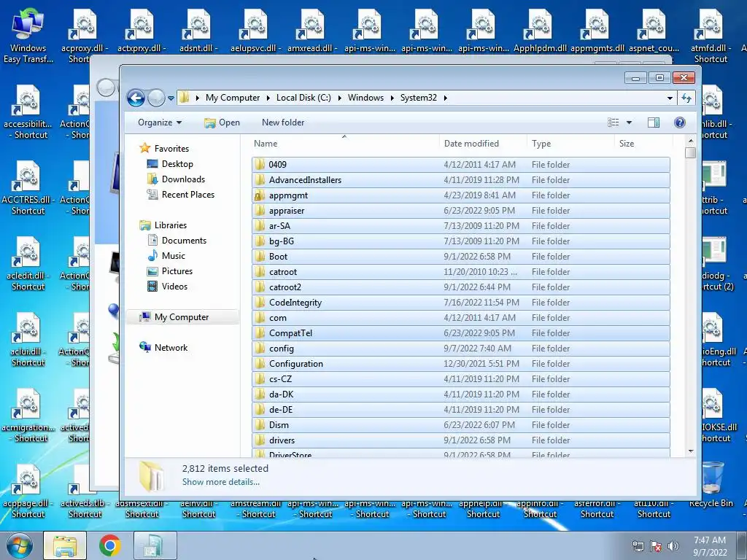
Task: Expand arrow after Local Disk breadcrumb
Action: (x=340, y=98)
